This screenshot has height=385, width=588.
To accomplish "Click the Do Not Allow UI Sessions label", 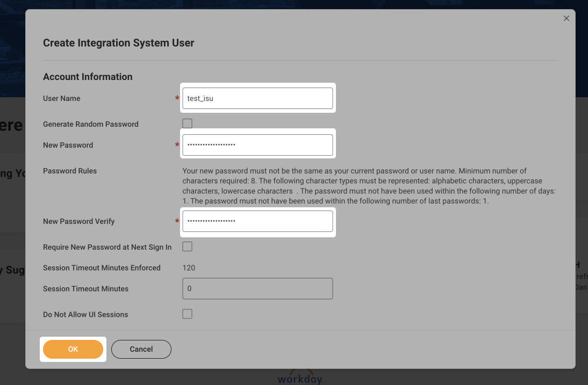I will click(x=85, y=314).
